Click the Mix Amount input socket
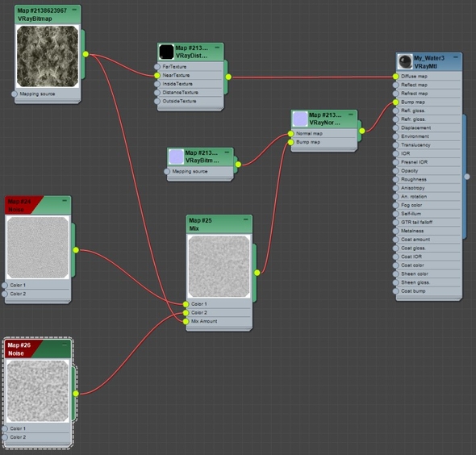 pyautogui.click(x=186, y=321)
